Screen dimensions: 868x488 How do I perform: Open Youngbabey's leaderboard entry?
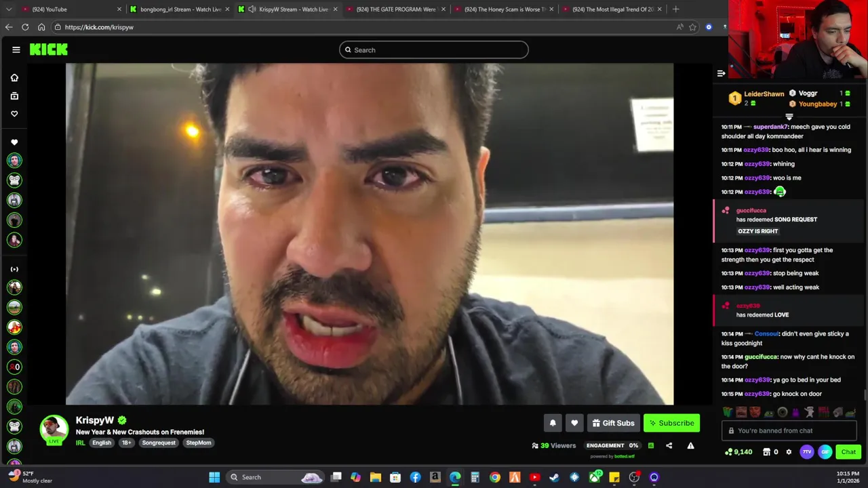(819, 104)
